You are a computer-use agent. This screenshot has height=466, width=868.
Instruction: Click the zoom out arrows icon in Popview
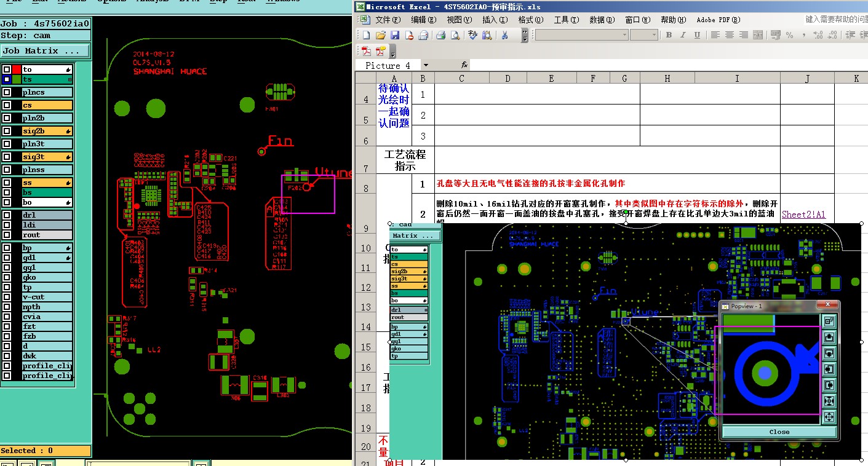coord(829,417)
